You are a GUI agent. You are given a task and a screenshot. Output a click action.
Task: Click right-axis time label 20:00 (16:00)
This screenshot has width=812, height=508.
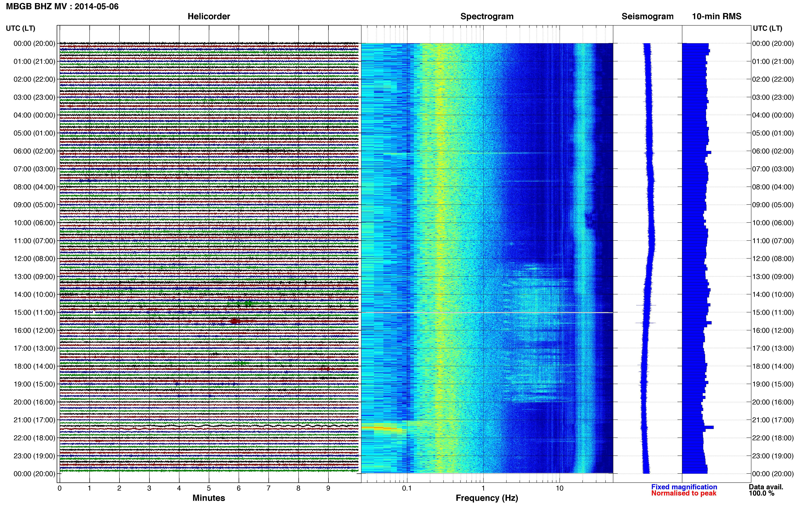point(773,402)
